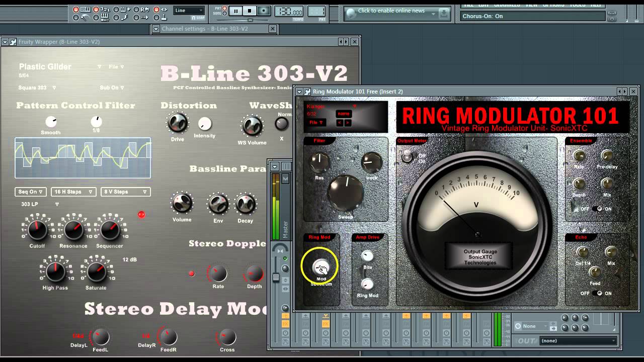This screenshot has height=362, width=644.
Task: Click the Cutoff knob in B-Line
Action: point(37,230)
